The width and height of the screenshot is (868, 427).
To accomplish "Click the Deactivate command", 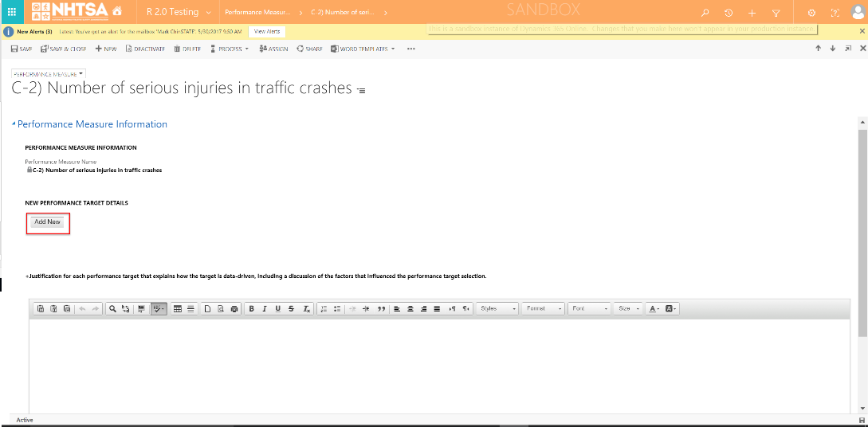I will click(x=145, y=49).
